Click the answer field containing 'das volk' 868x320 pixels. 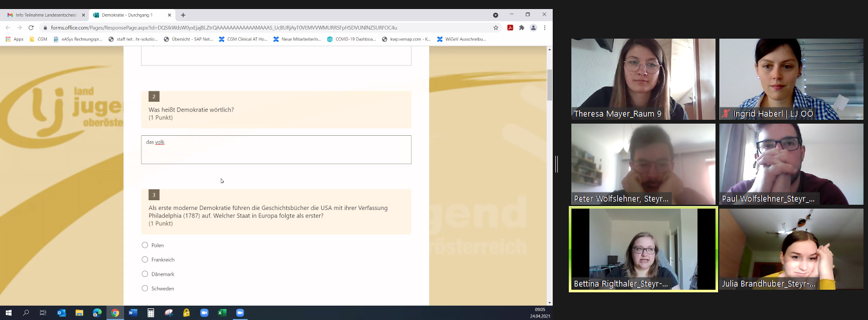pyautogui.click(x=276, y=149)
